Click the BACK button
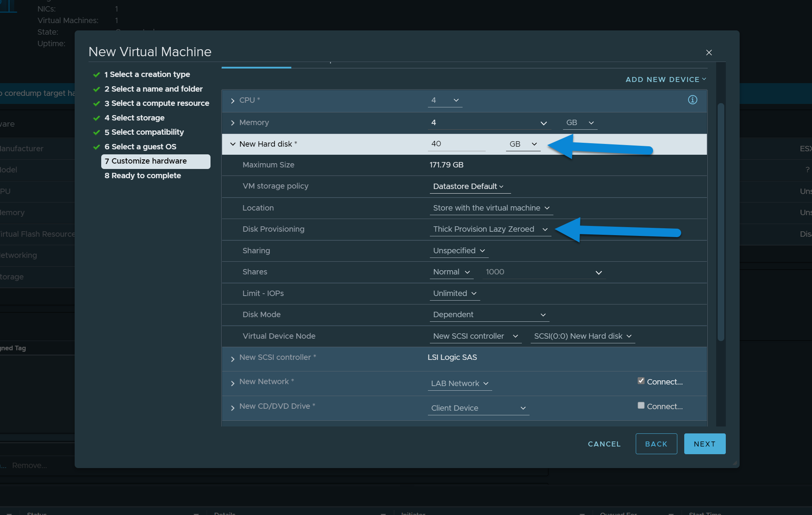Image resolution: width=812 pixels, height=515 pixels. tap(656, 444)
